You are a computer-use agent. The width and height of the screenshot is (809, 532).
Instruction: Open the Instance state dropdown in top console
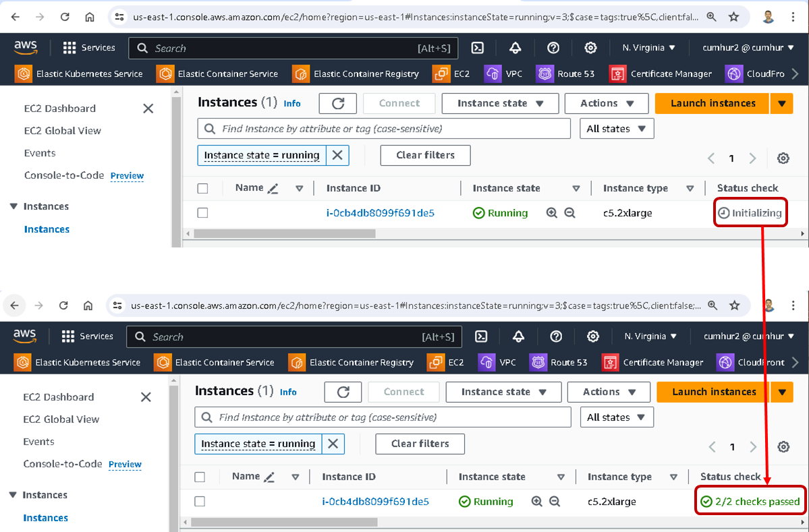(x=500, y=103)
